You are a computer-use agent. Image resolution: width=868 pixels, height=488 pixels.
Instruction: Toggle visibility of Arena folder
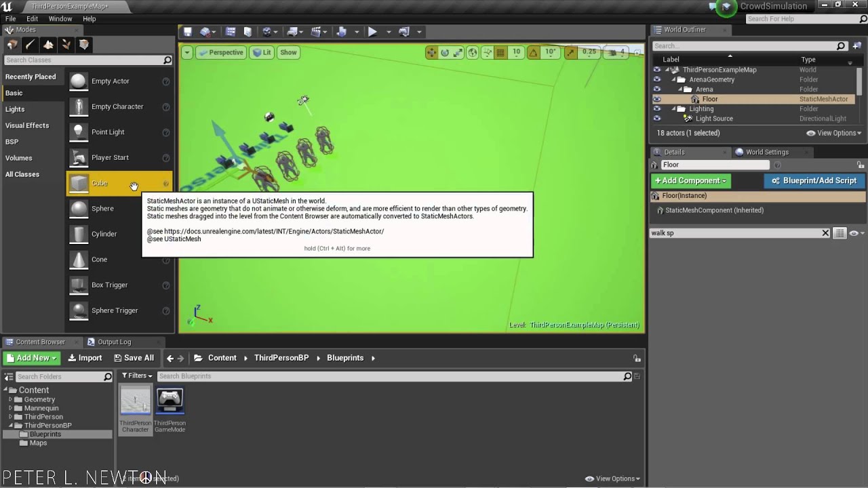[x=656, y=89]
